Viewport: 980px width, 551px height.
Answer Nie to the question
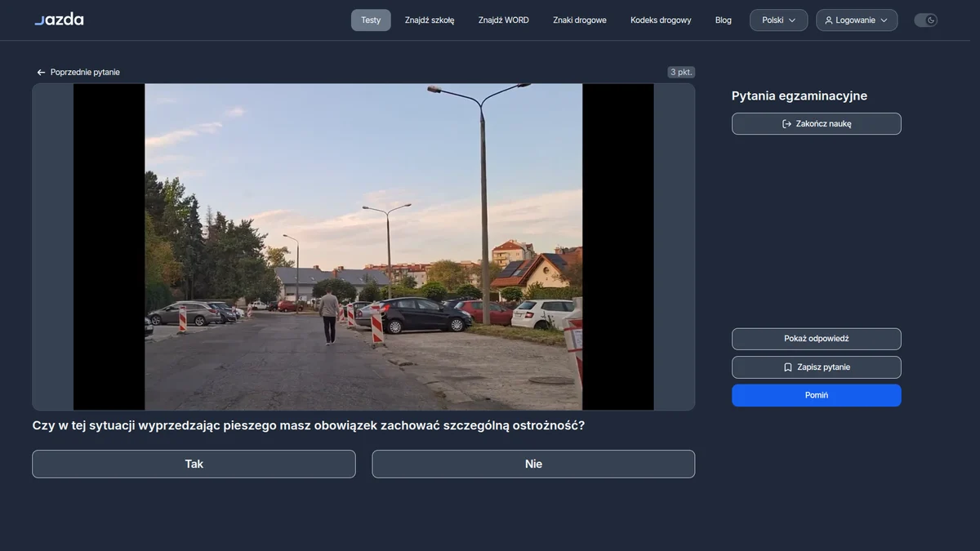pyautogui.click(x=533, y=464)
